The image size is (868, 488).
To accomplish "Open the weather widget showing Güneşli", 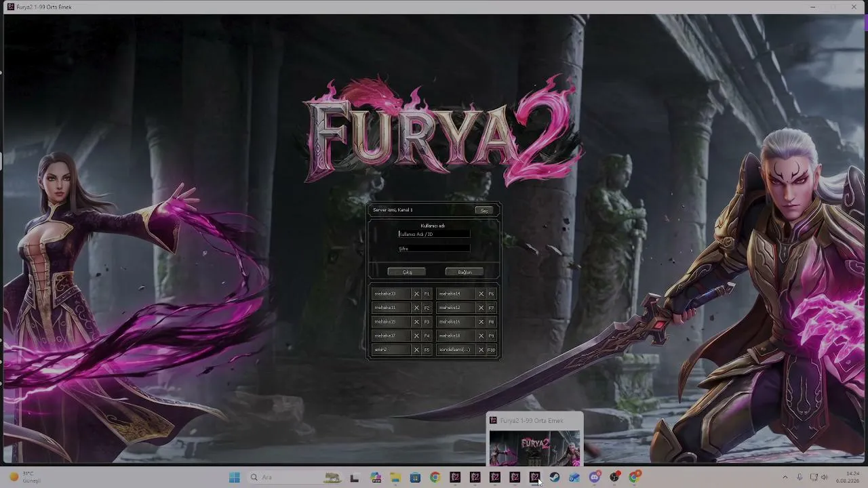I will [26, 477].
